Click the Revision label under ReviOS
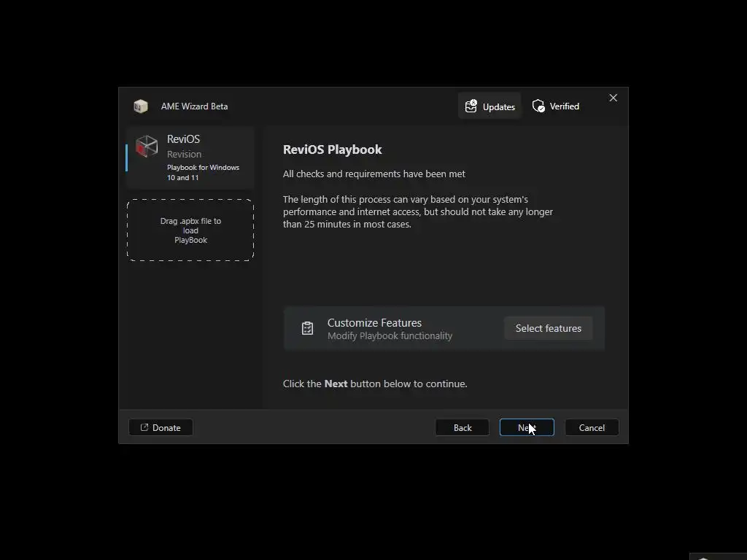This screenshot has height=560, width=747. (x=184, y=155)
